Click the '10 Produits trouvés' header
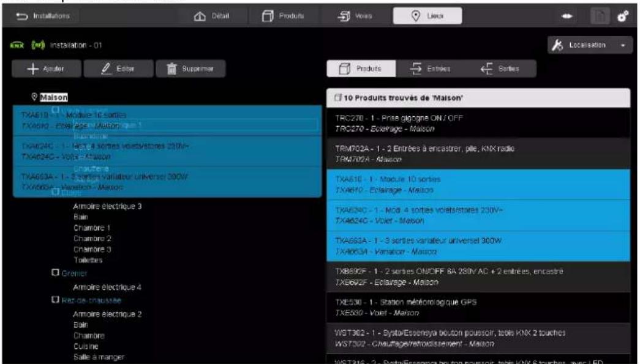The image size is (640, 364). click(478, 98)
